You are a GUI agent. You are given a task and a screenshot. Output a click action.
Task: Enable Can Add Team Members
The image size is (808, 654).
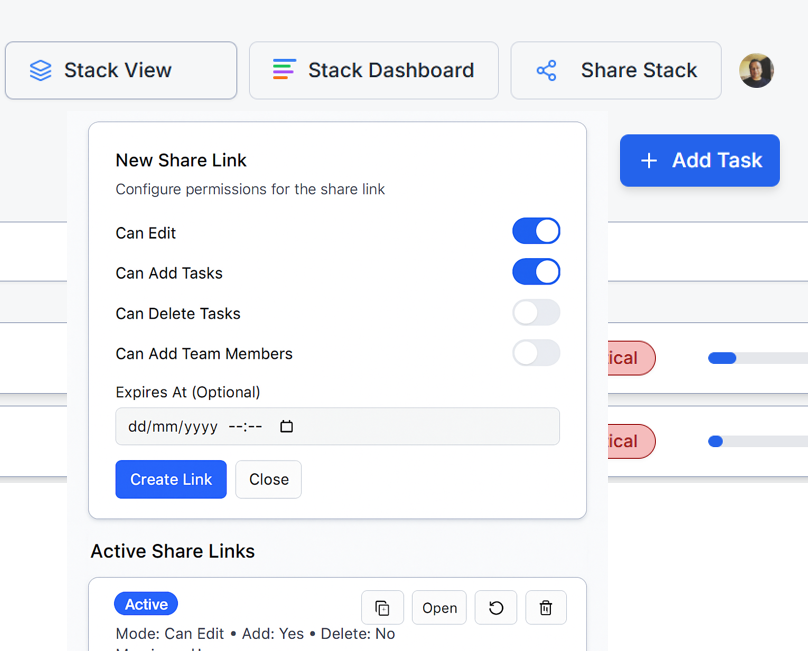point(536,353)
